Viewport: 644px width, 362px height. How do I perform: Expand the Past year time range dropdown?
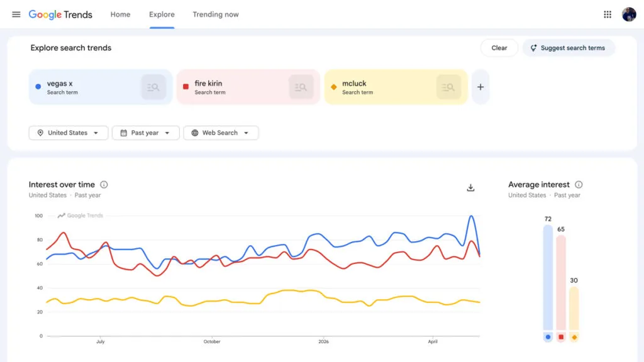coord(146,133)
